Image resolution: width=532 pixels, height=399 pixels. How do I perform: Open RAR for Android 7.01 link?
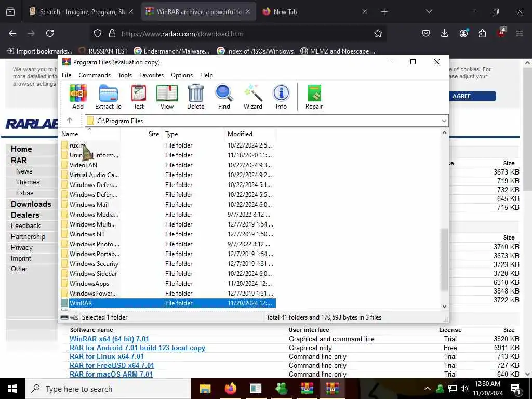pos(137,348)
